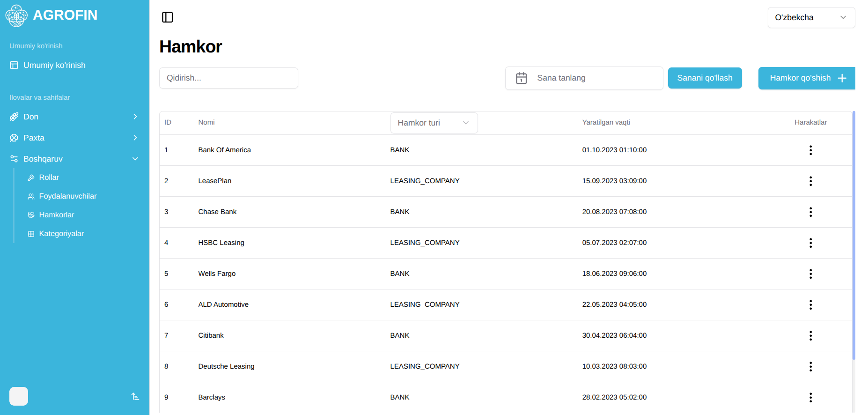
Task: Open actions menu for Bank Of America
Action: [x=810, y=150]
